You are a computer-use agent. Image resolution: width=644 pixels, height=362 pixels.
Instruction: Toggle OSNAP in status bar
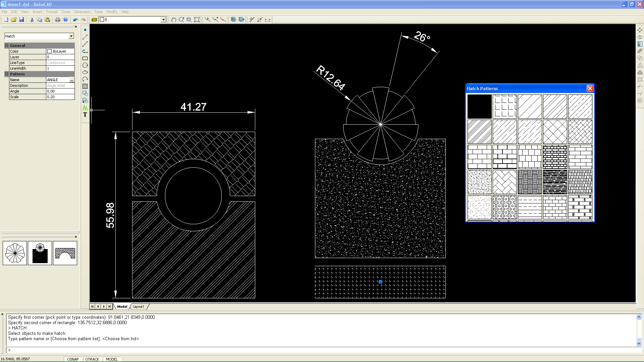pyautogui.click(x=73, y=359)
